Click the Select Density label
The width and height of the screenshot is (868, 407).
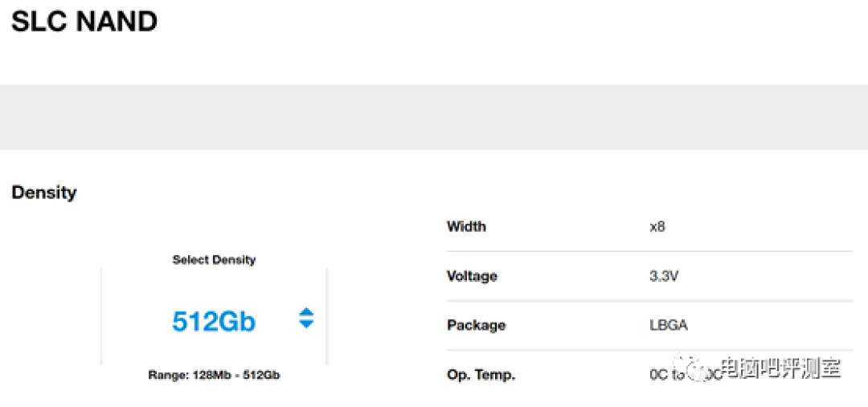click(214, 260)
